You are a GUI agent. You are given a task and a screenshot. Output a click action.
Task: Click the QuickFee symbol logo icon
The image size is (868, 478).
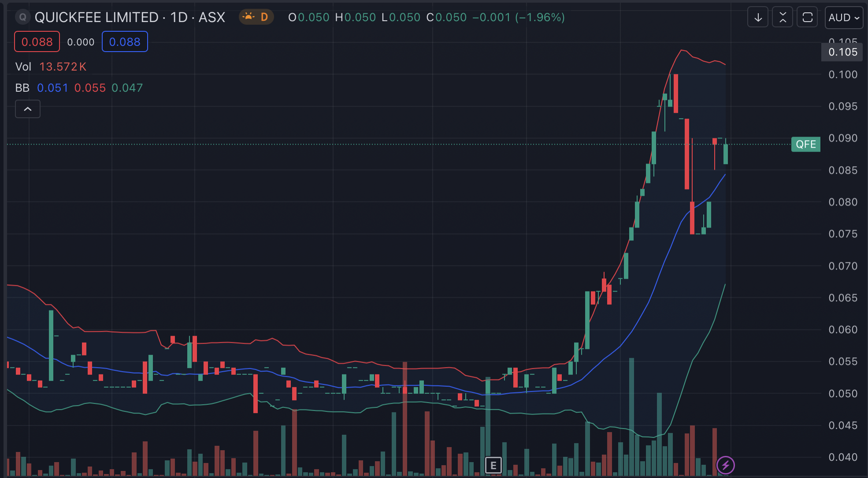pyautogui.click(x=22, y=17)
